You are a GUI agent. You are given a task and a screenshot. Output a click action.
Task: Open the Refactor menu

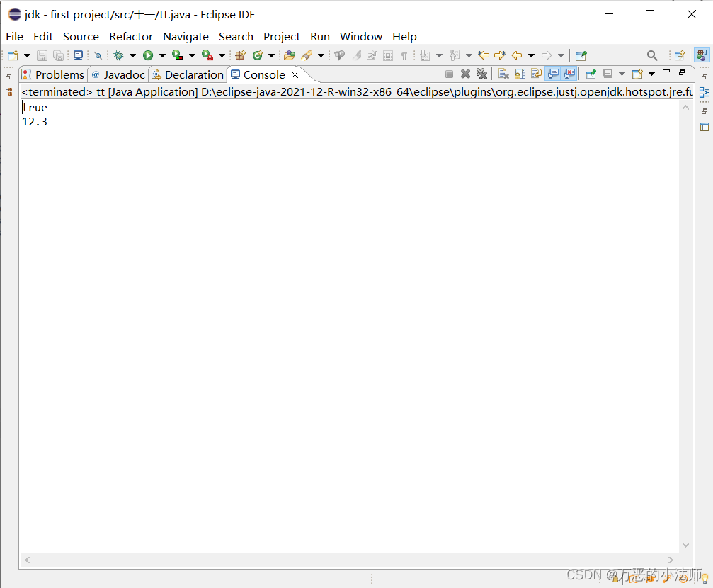click(131, 36)
